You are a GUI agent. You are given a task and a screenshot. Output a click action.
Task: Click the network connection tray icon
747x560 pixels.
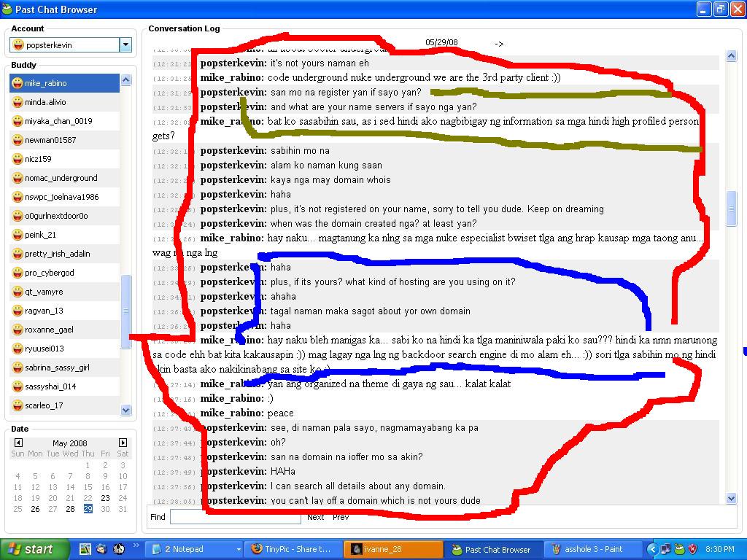[665, 550]
